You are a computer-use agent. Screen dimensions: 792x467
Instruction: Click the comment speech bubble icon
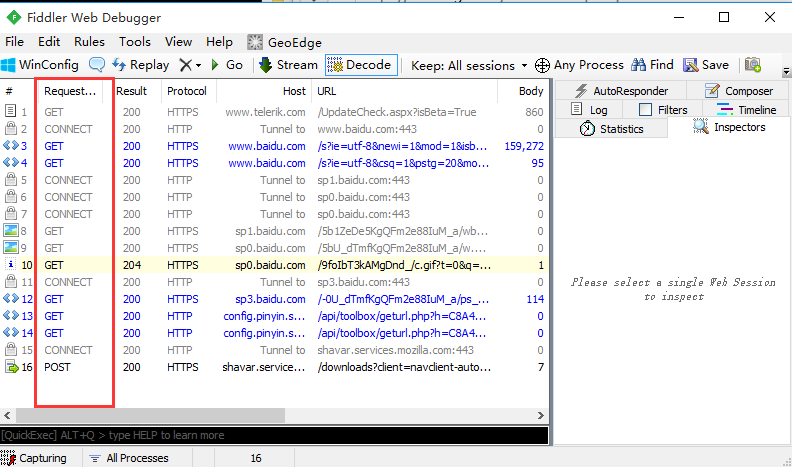[x=97, y=65]
